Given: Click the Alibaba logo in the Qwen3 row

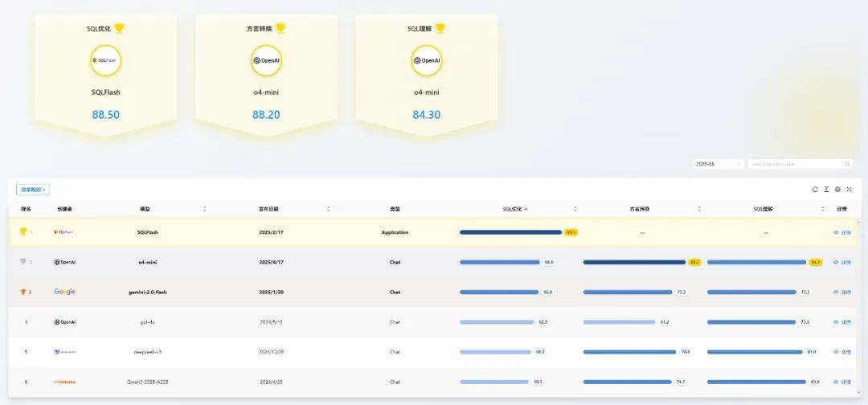Looking at the screenshot, I should (65, 382).
